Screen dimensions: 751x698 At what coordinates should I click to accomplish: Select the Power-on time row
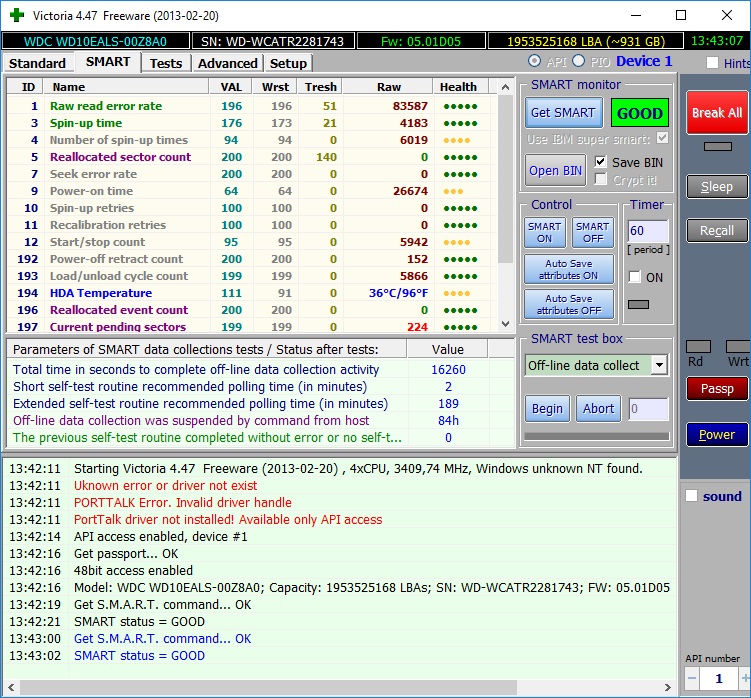pos(252,191)
